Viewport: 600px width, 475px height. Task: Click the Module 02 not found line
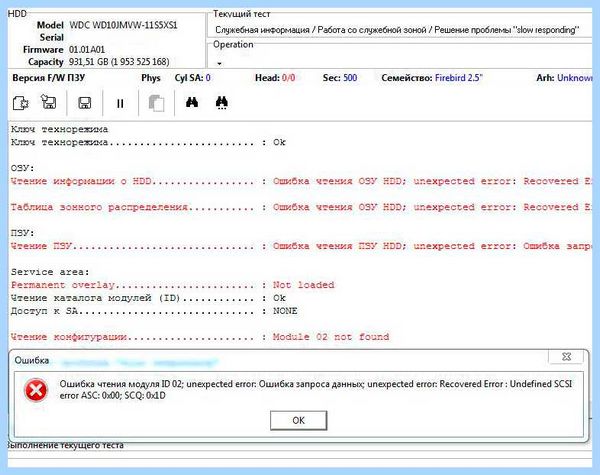[x=200, y=337]
